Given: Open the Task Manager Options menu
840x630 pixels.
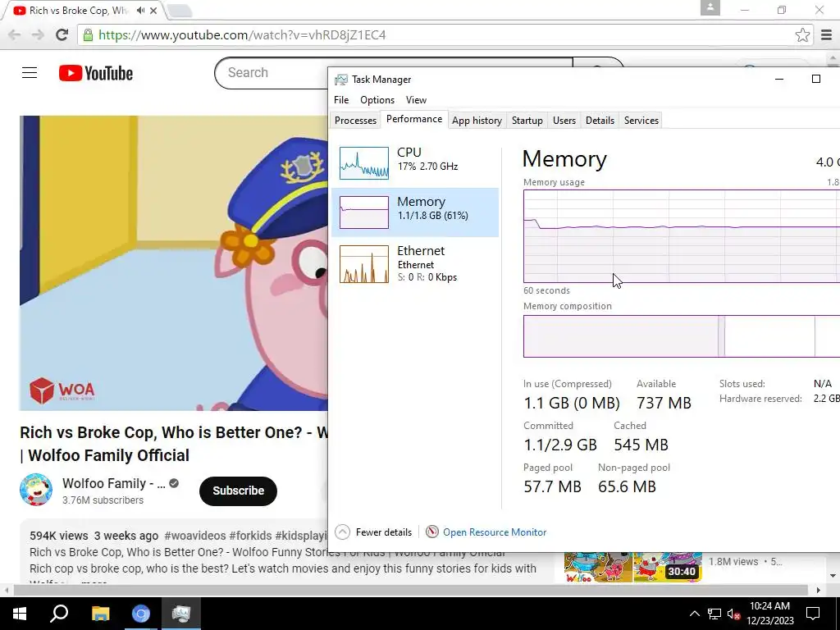Looking at the screenshot, I should tap(377, 100).
